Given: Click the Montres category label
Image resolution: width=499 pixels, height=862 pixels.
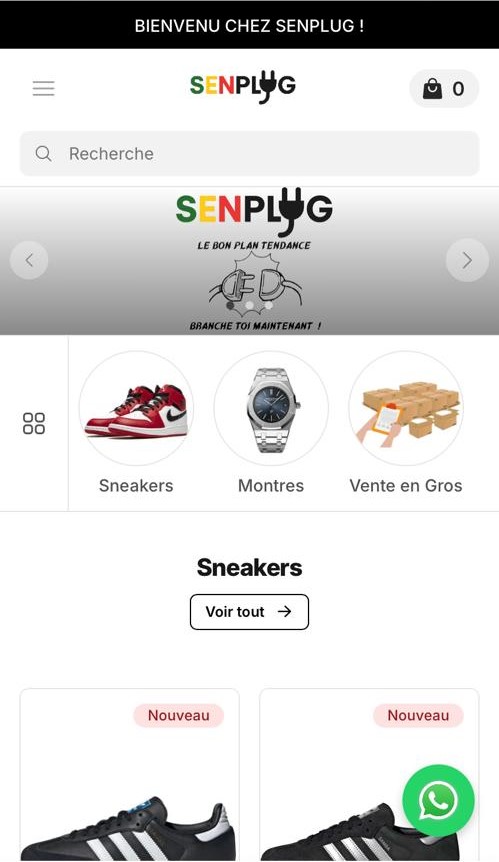Looking at the screenshot, I should click(271, 485).
